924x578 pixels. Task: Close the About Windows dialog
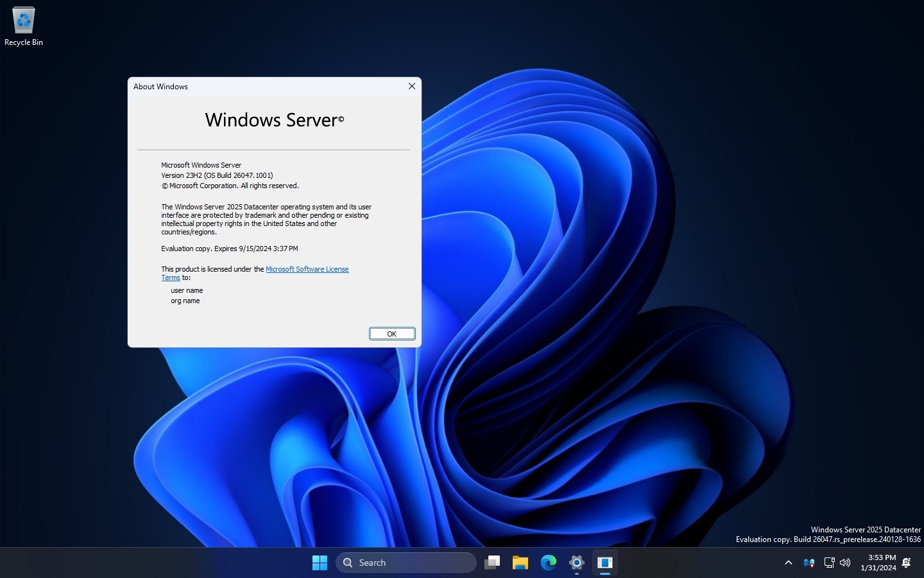point(412,86)
